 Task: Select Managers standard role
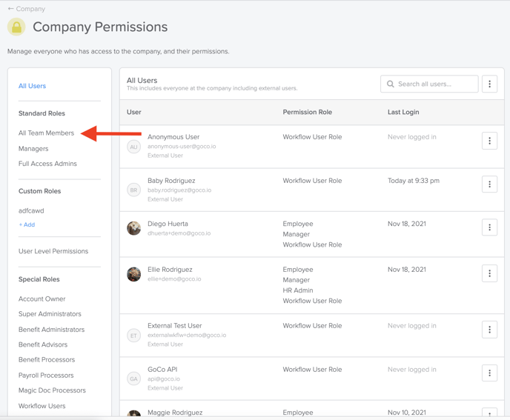[33, 149]
